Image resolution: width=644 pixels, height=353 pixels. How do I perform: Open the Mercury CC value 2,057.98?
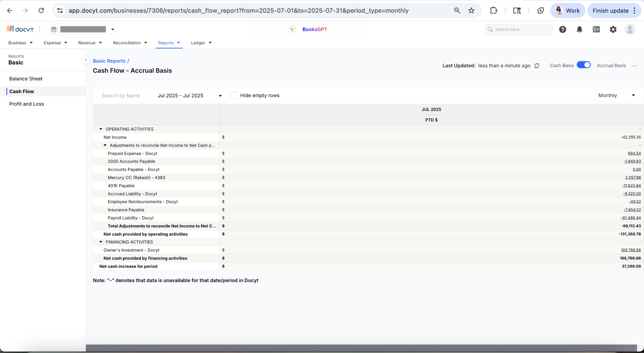coord(633,177)
